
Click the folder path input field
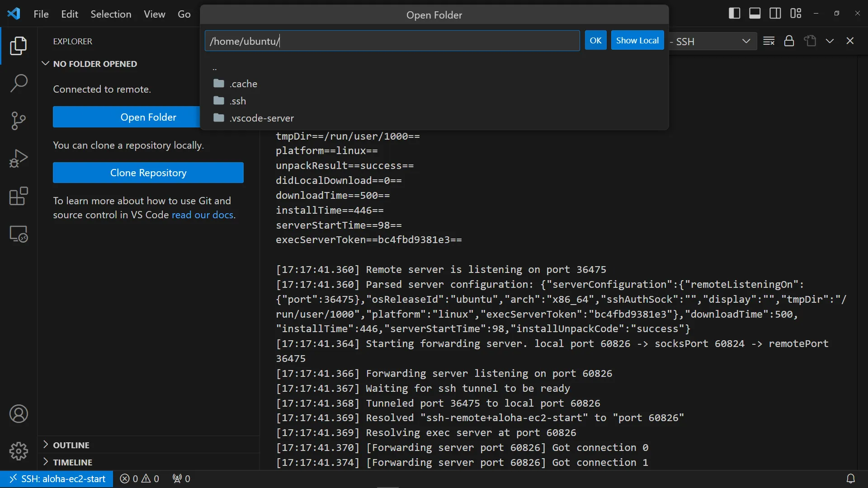[x=392, y=41]
